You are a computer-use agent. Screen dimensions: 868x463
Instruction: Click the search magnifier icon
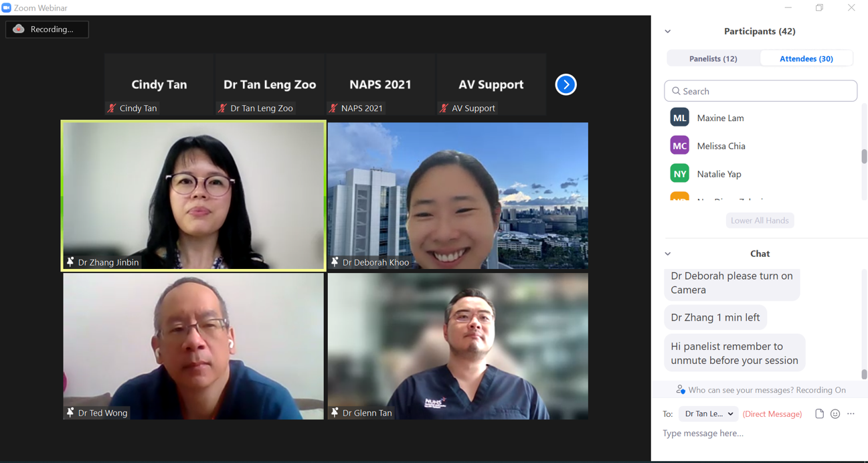coord(676,91)
